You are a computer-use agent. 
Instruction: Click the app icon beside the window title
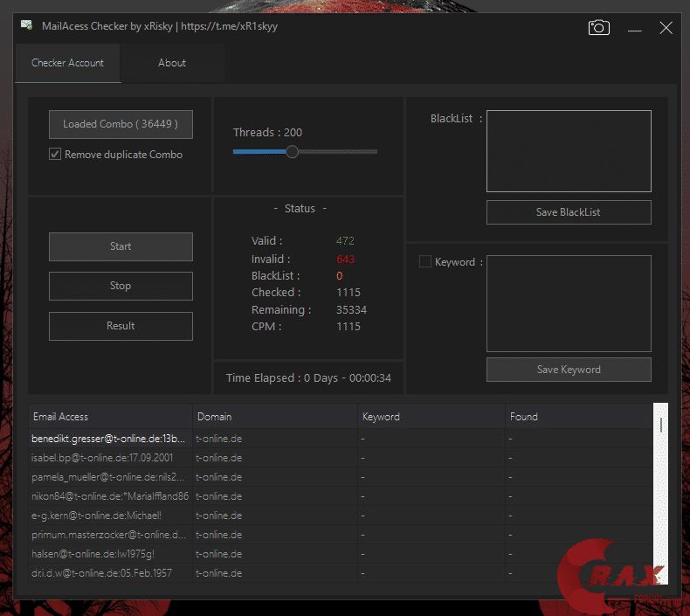[x=26, y=25]
